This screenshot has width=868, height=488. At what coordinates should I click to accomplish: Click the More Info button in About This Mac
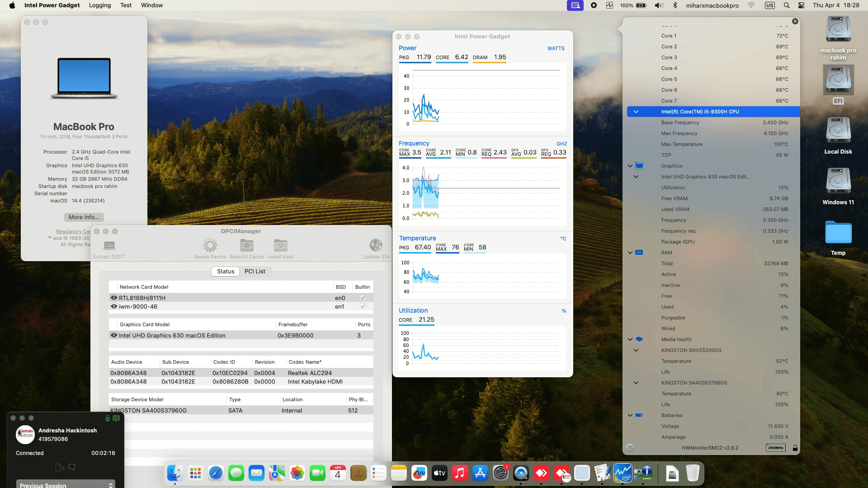[x=84, y=217]
